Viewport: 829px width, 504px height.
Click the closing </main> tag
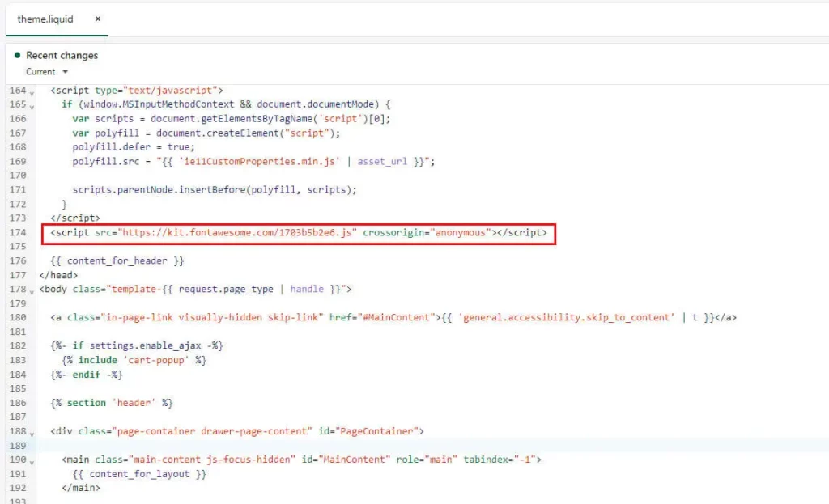click(x=81, y=488)
